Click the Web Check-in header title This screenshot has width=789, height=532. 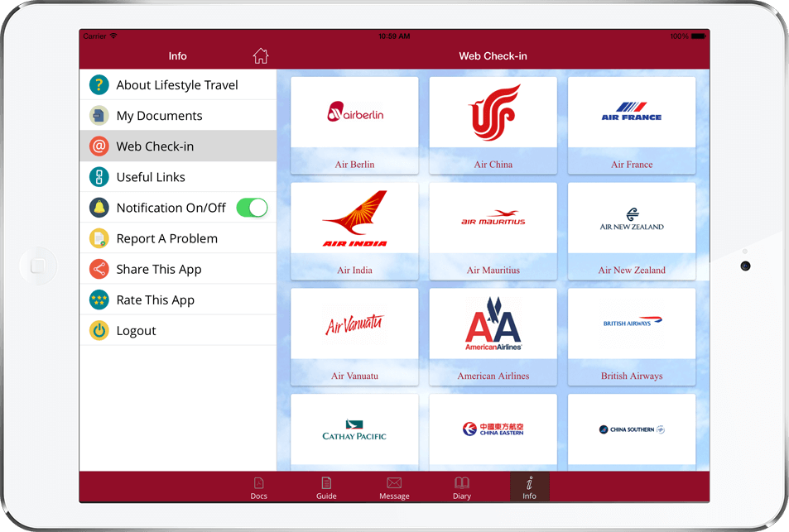coord(493,55)
